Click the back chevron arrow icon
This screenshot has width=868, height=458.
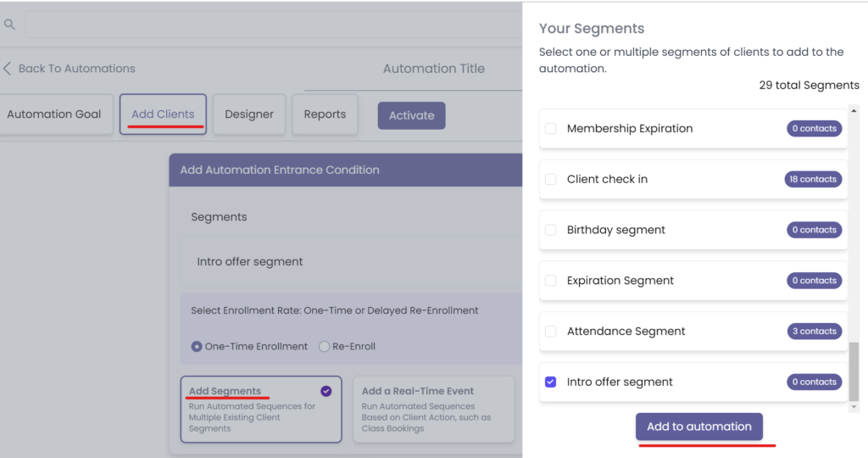pyautogui.click(x=8, y=69)
